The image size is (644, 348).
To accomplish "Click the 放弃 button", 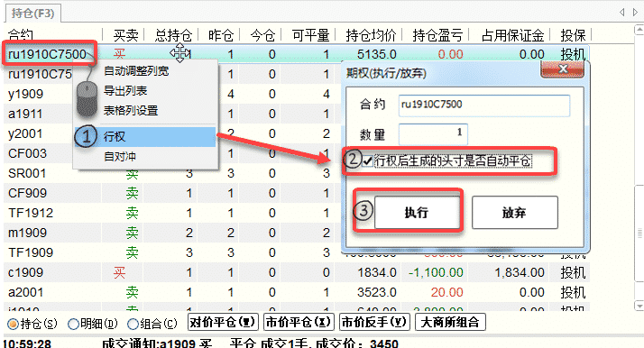I will click(515, 212).
